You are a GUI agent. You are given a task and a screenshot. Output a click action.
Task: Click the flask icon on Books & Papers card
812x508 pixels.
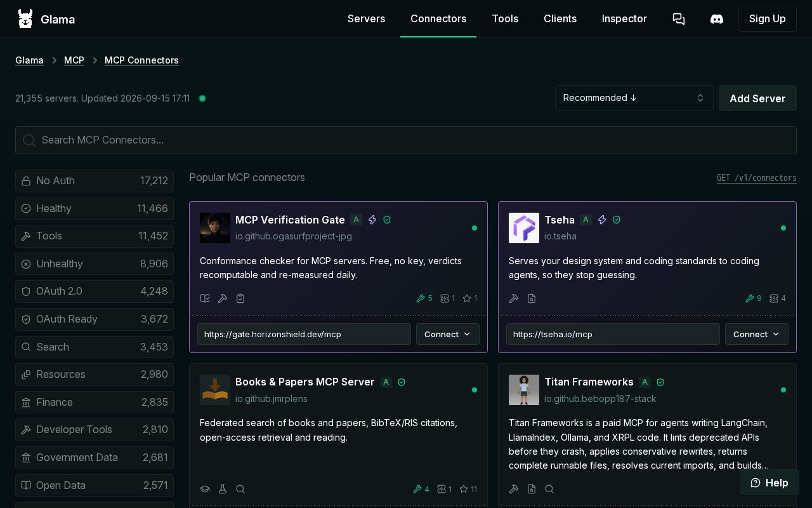click(223, 489)
